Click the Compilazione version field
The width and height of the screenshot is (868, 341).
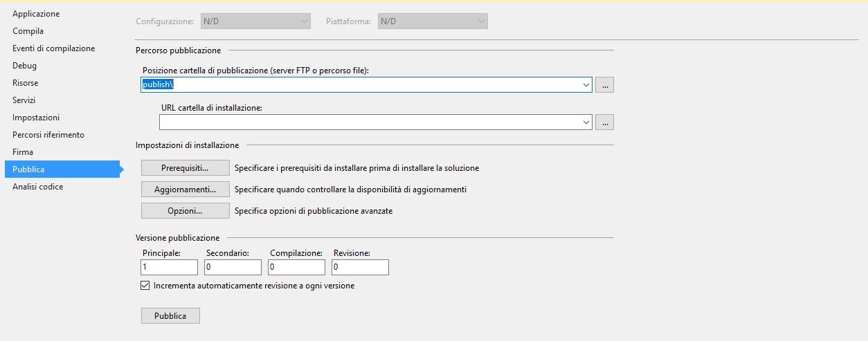tap(296, 267)
